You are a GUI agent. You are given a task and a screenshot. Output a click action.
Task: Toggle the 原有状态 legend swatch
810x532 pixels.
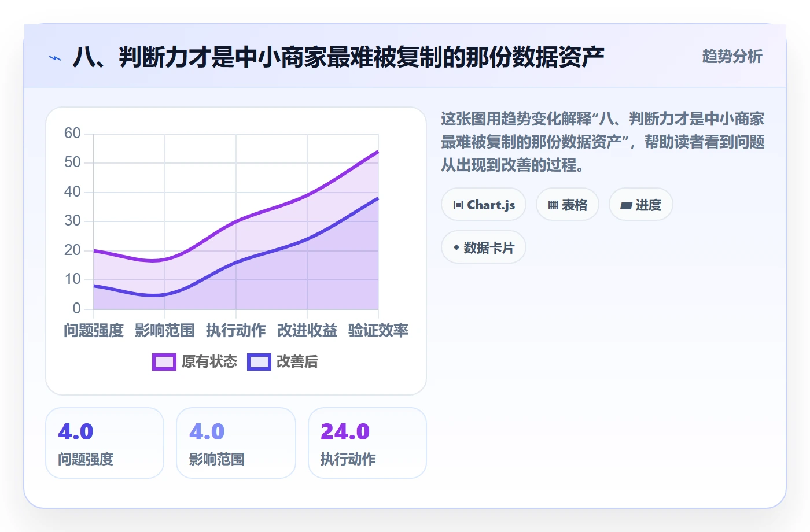pyautogui.click(x=164, y=362)
